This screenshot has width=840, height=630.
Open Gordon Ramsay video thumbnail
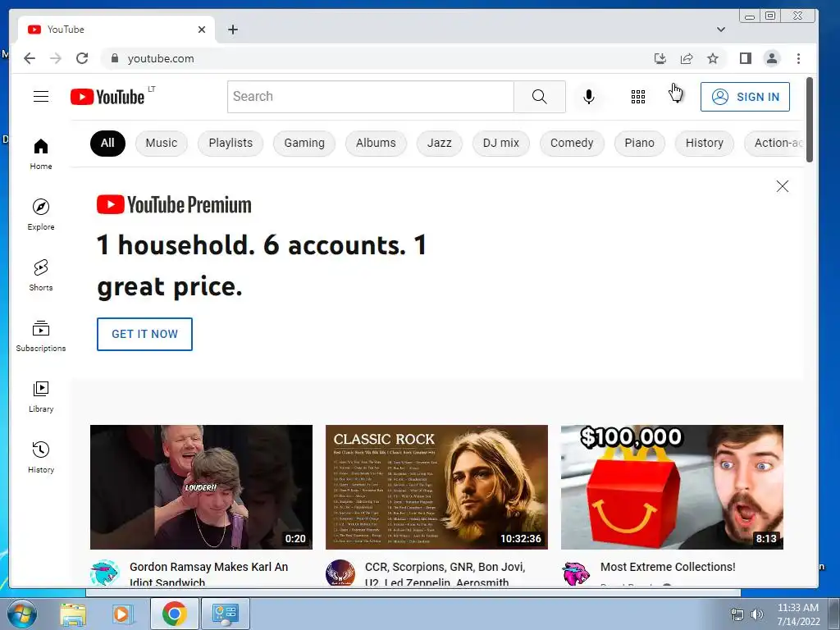tap(202, 487)
